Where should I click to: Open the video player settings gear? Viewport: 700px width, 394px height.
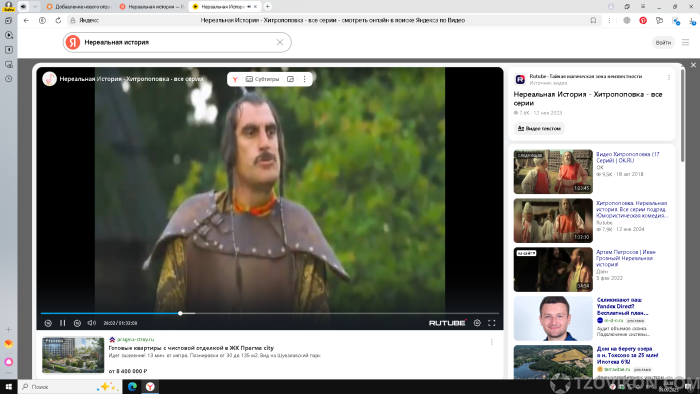(477, 323)
